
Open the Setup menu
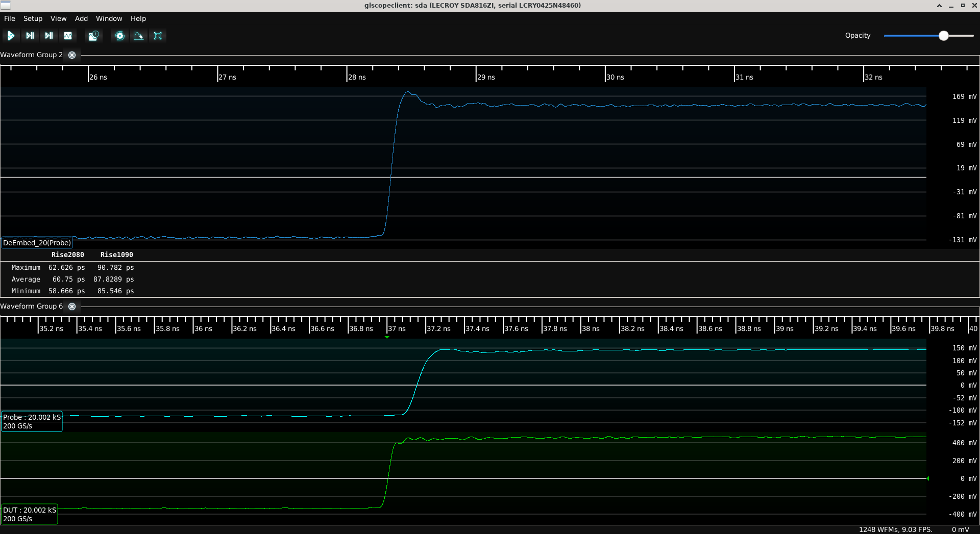[33, 18]
